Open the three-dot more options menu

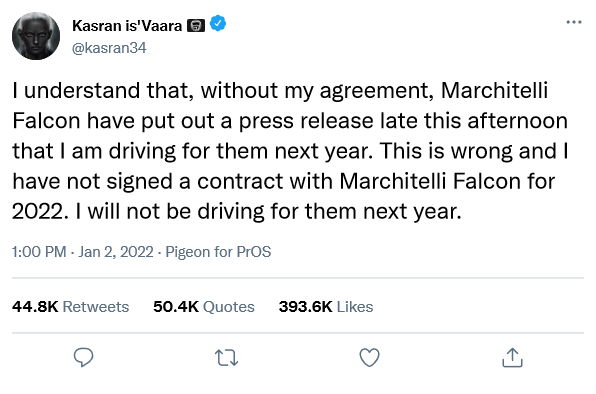[x=574, y=22]
